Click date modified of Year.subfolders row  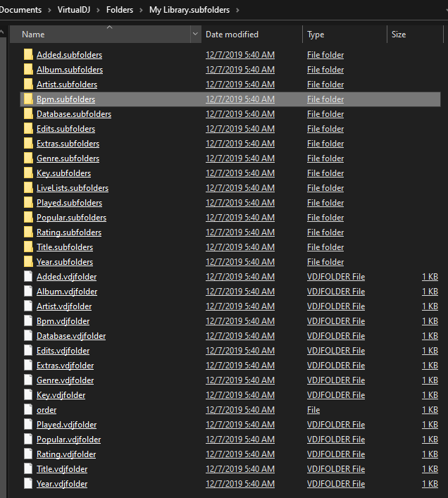point(240,262)
